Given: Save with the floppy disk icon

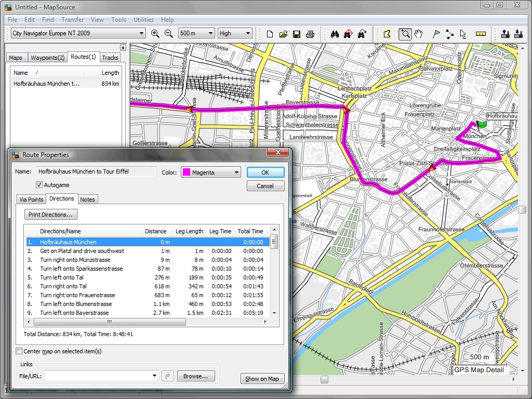Looking at the screenshot, I should [x=297, y=34].
